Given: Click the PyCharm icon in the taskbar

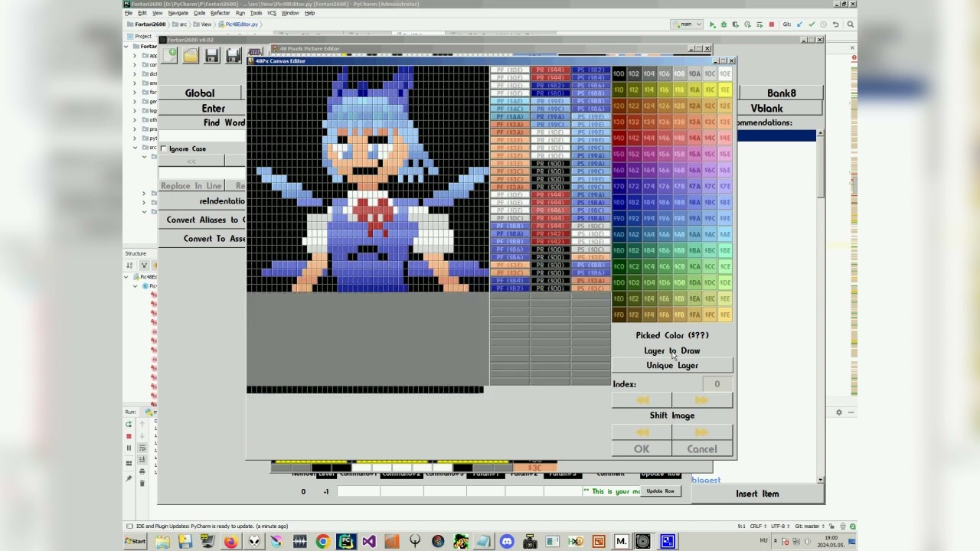Looking at the screenshot, I should point(346,542).
